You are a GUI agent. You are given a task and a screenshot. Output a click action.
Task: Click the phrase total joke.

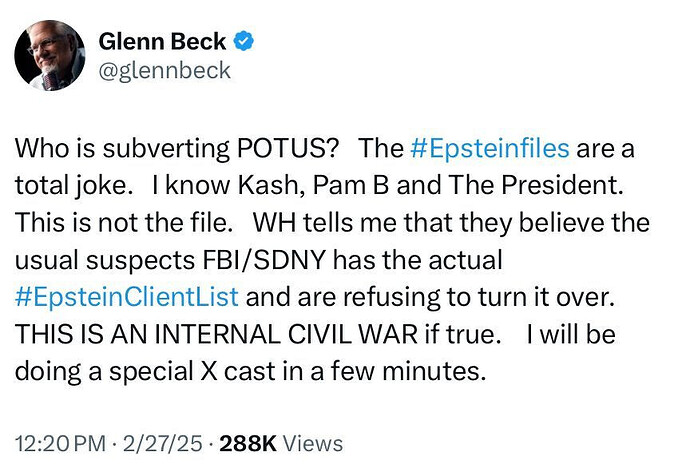(x=70, y=185)
